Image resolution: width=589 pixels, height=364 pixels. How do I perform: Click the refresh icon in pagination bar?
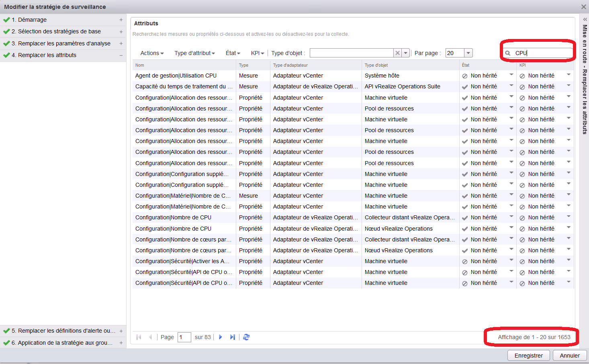tap(246, 337)
